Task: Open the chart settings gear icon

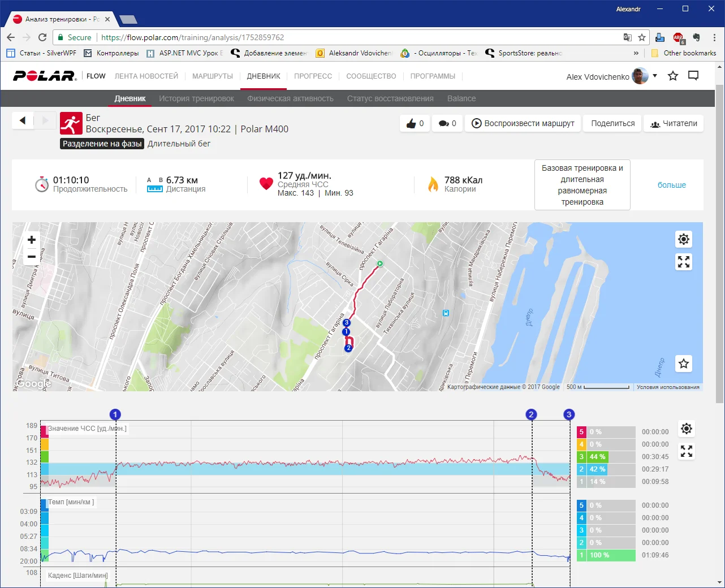Action: coord(687,429)
